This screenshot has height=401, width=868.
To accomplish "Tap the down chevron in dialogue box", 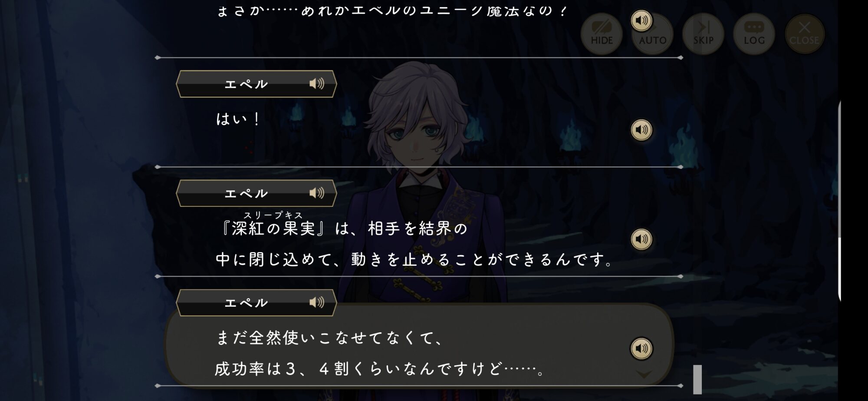I will pos(644,374).
